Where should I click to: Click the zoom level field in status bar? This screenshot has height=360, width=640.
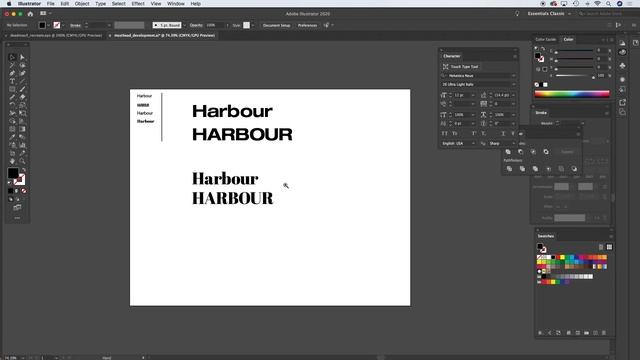(11, 358)
